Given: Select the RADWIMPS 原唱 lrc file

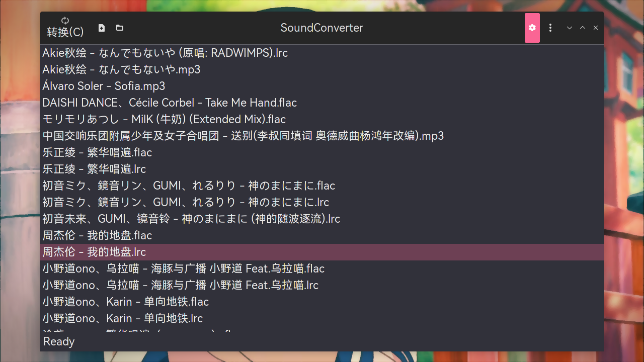Looking at the screenshot, I should 165,52.
